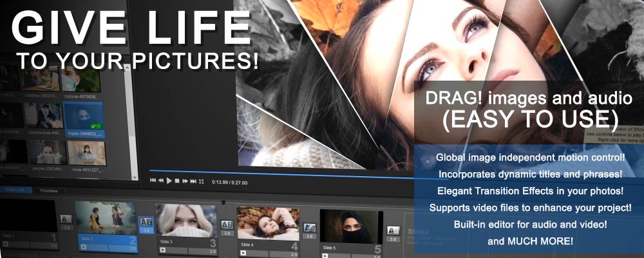Click the play icon under Slide 4
This screenshot has width=644, height=258.
[x=243, y=253]
